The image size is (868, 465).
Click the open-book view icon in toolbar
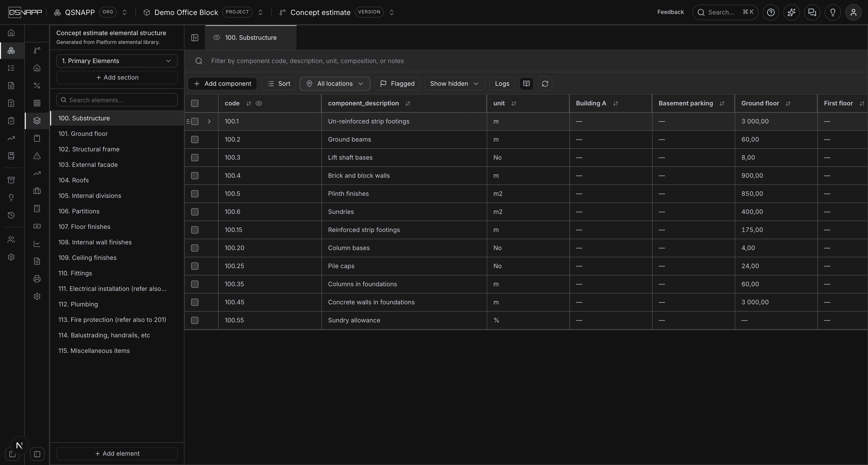click(x=526, y=83)
